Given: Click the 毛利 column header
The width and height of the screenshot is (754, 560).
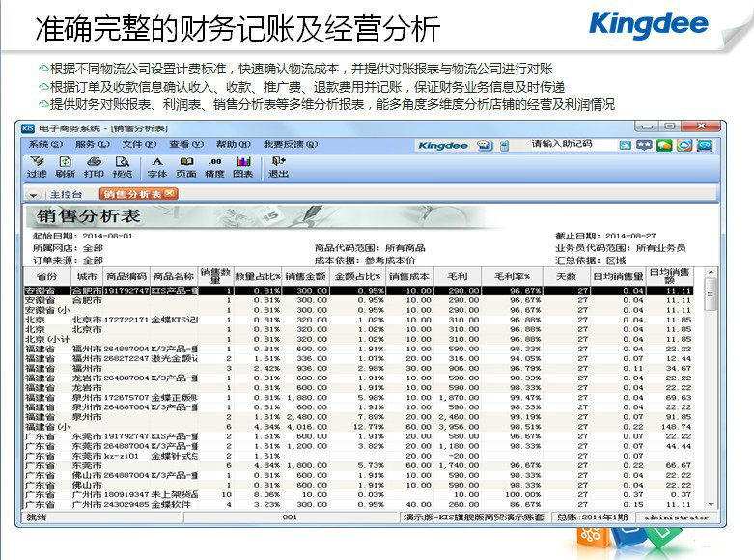Looking at the screenshot, I should [x=458, y=277].
